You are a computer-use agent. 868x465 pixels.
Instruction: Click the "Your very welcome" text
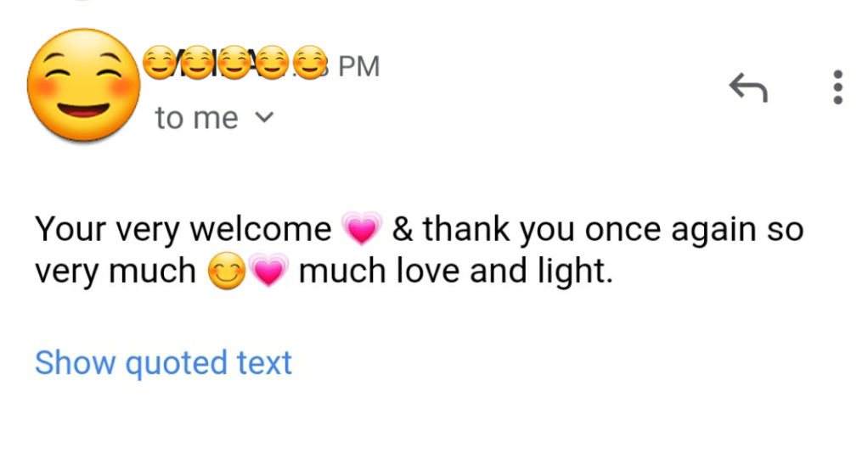click(183, 229)
